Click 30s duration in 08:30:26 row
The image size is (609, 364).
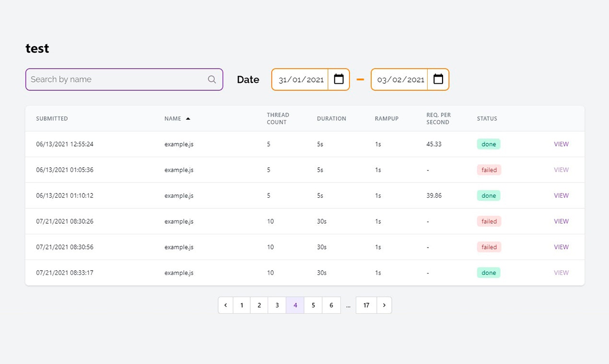click(322, 221)
